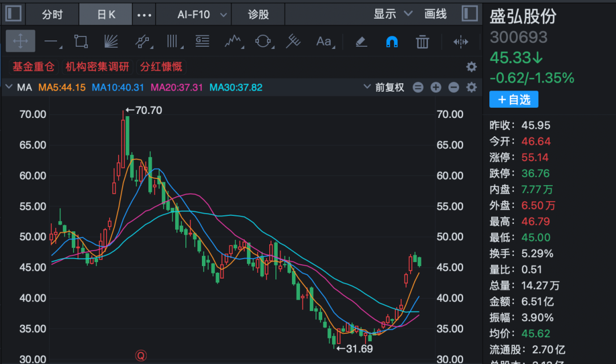616x364 pixels.
Task: Switch to the 分时 tab
Action: [52, 14]
